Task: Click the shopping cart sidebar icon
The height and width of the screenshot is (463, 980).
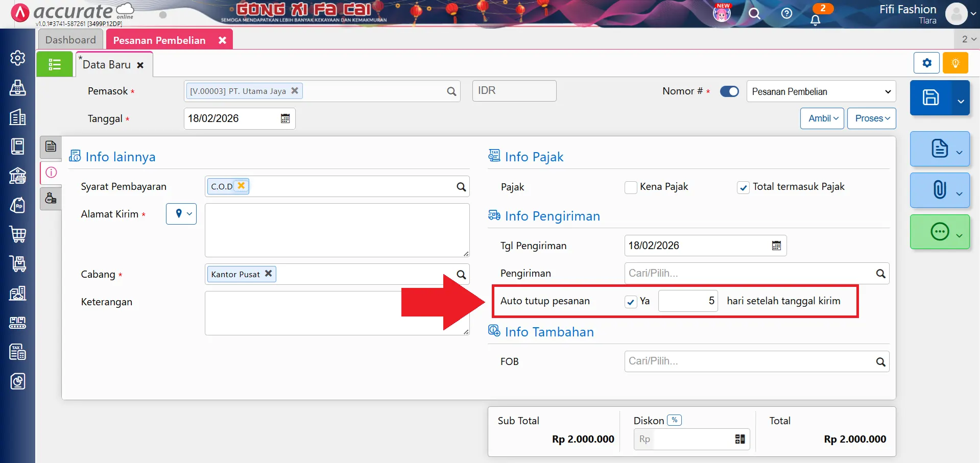Action: click(x=18, y=234)
